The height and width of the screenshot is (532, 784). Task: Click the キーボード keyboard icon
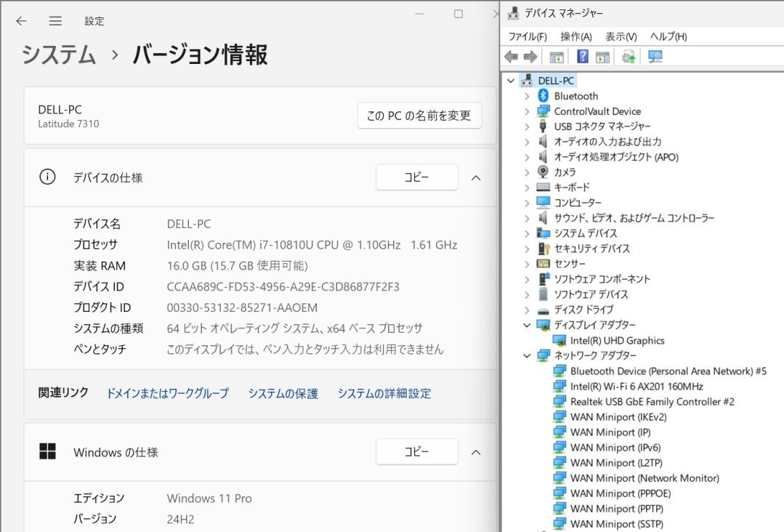click(543, 187)
